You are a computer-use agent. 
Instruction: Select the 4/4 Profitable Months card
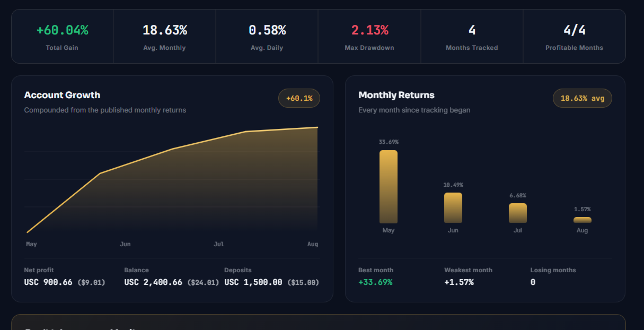point(574,36)
